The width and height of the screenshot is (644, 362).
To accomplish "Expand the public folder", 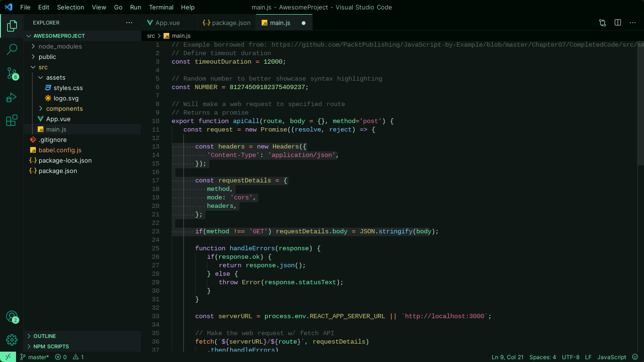I will pos(83,57).
